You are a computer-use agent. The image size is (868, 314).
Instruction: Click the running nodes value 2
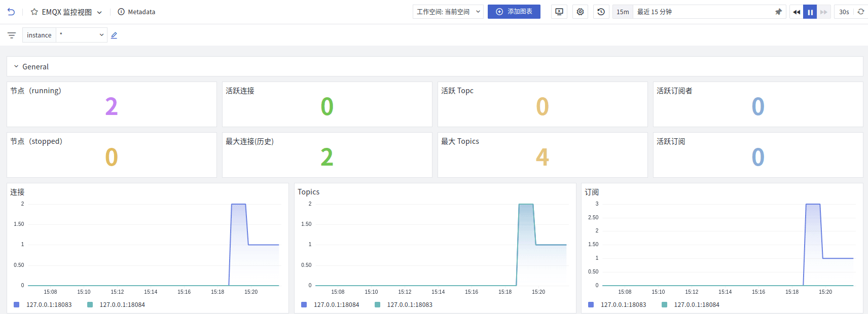click(112, 106)
